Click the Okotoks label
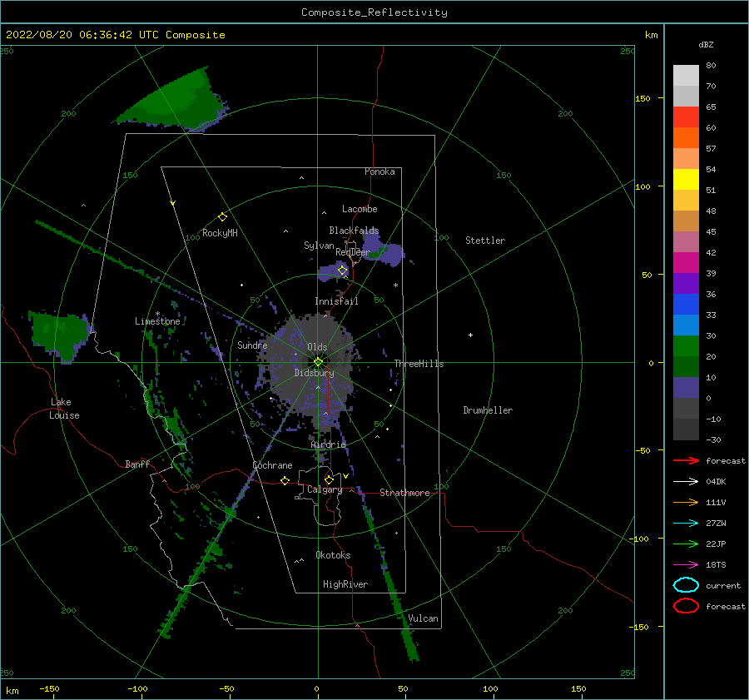 tap(333, 555)
